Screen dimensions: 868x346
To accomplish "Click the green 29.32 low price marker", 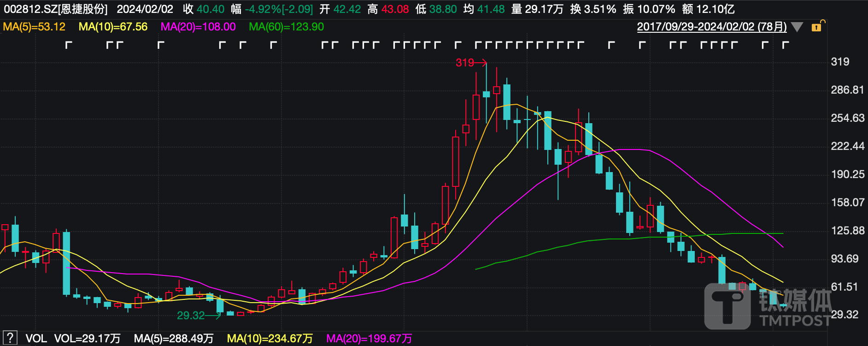I will click(191, 316).
